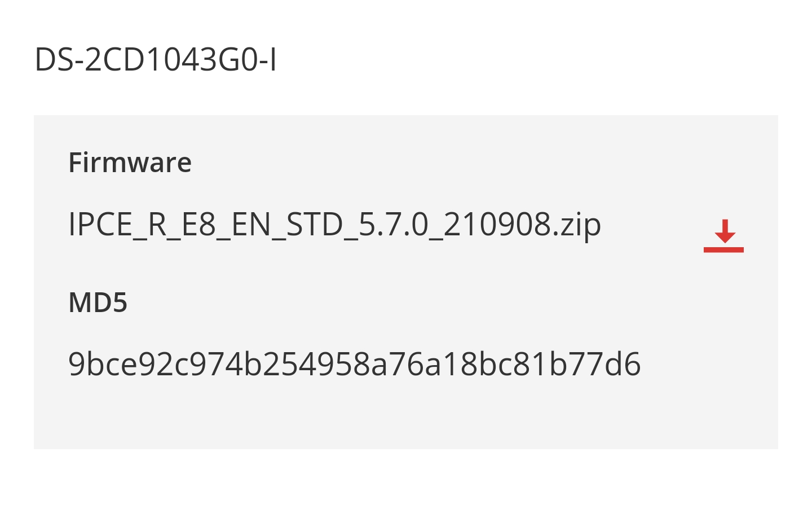Click the "9bce" start of the MD5 hash
Image resolution: width=812 pixels, height=522 pixels.
coord(103,364)
